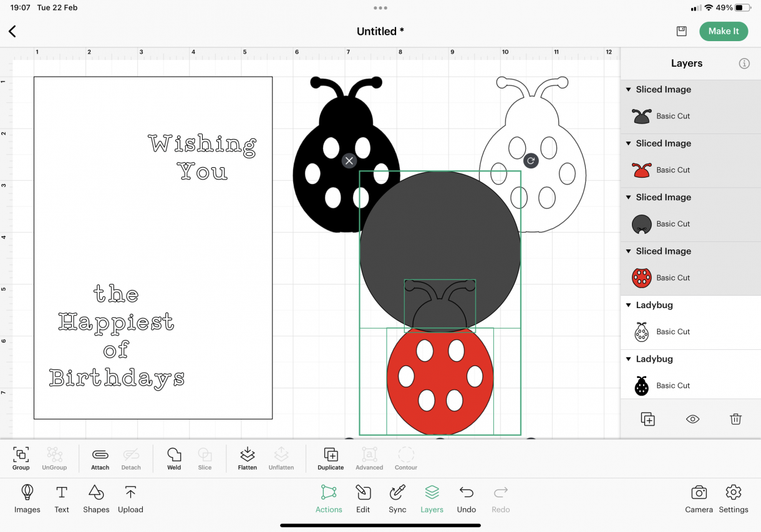This screenshot has height=532, width=761.
Task: Click the Slice tool
Action: pos(205,458)
